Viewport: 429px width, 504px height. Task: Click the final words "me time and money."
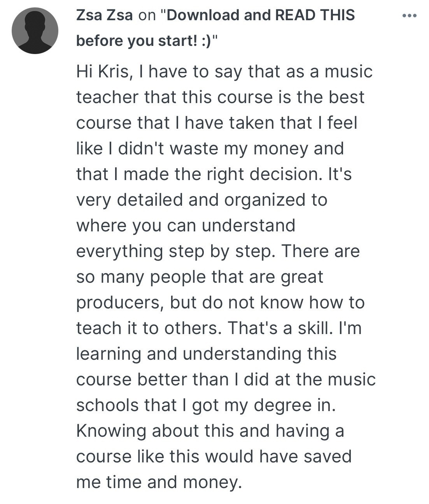coord(159,482)
